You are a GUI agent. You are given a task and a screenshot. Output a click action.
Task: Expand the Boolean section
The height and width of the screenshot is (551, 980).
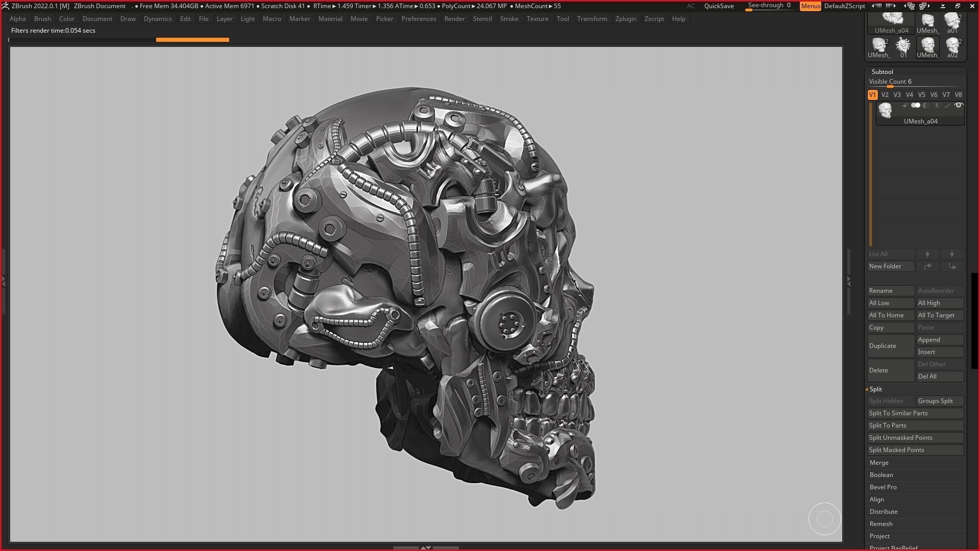881,475
